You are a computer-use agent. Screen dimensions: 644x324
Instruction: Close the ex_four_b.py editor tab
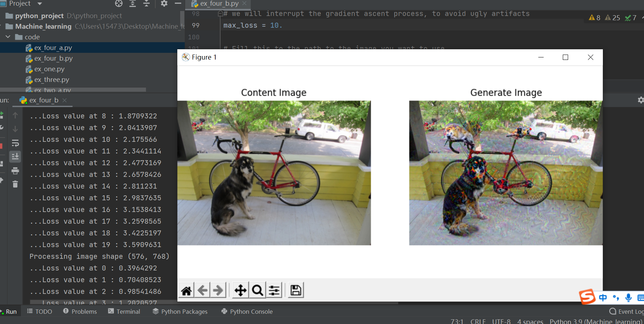coord(244,4)
